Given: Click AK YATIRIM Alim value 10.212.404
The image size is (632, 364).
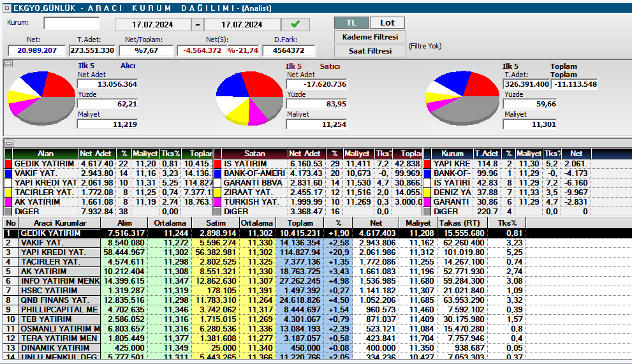Looking at the screenshot, I should point(124,272).
